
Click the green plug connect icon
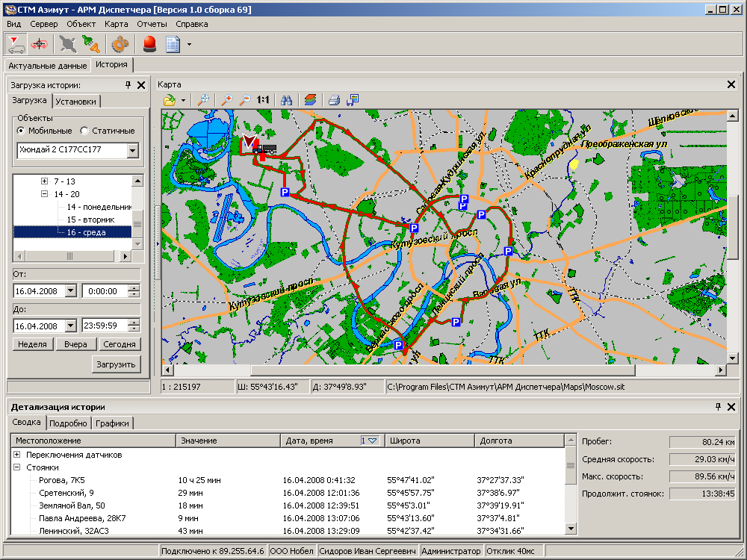click(91, 44)
